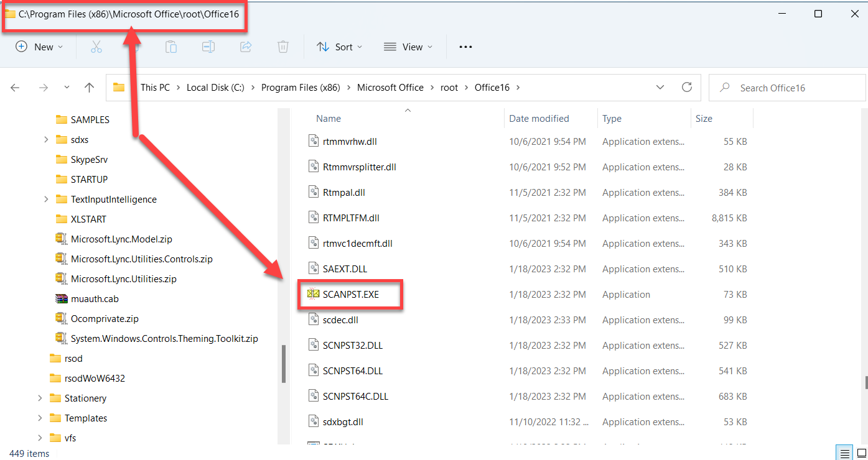Open the View options dropdown
This screenshot has width=868, height=460.
(408, 47)
